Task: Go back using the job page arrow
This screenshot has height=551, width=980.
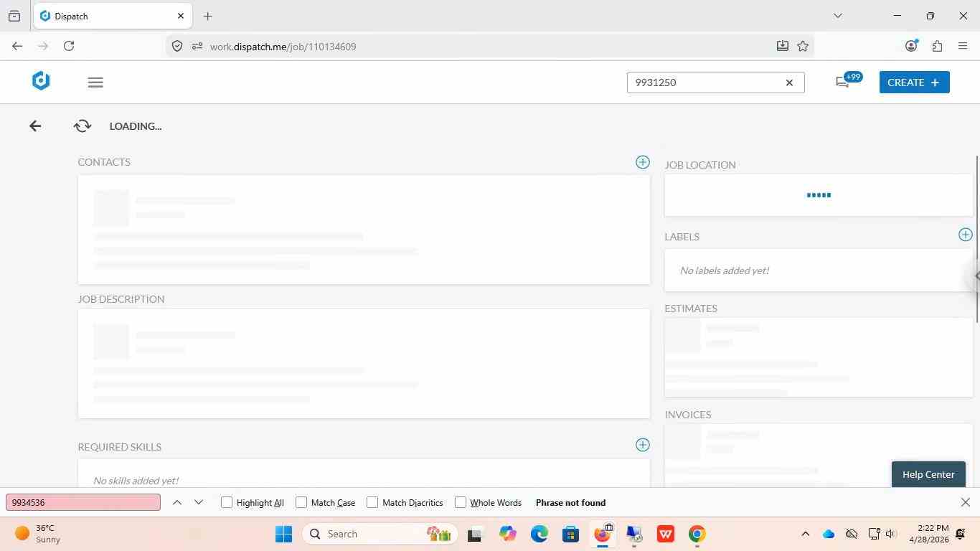Action: pos(35,126)
